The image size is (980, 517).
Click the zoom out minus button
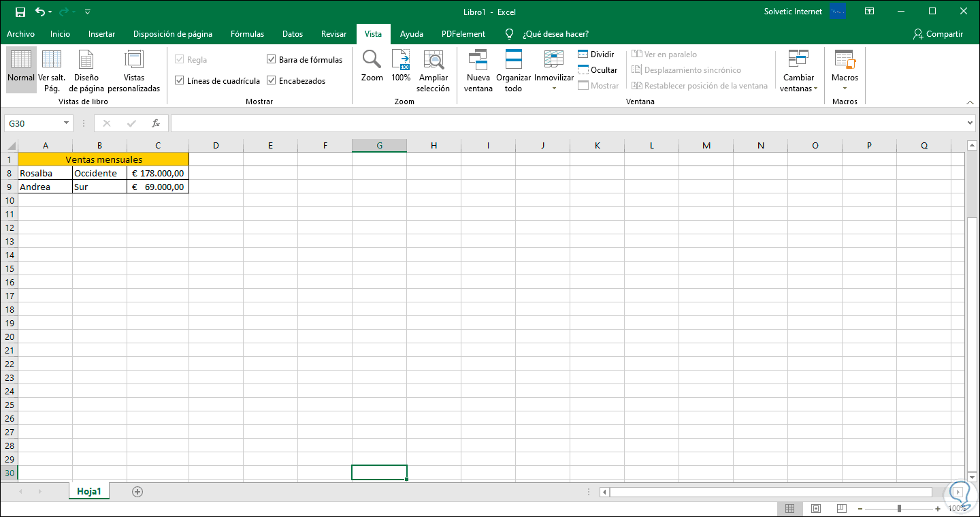860,509
